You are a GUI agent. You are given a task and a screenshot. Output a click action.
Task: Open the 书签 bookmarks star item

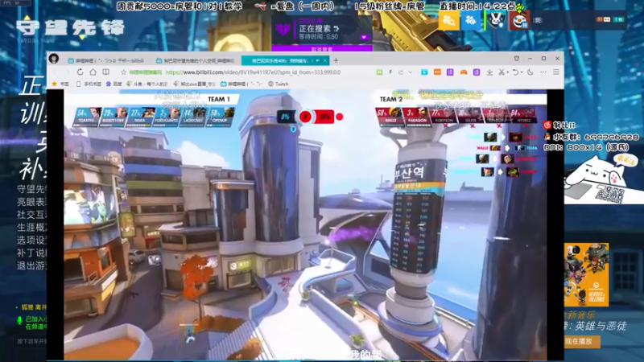pyautogui.click(x=60, y=84)
